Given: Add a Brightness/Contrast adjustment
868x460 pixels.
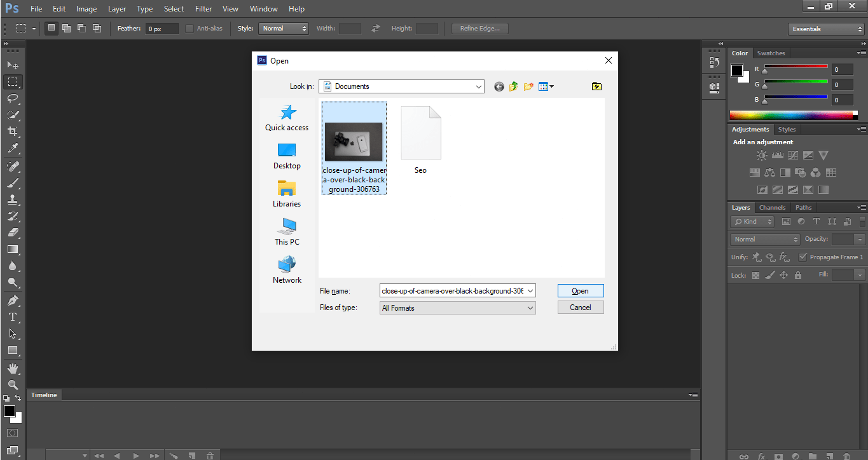Looking at the screenshot, I should [761, 154].
